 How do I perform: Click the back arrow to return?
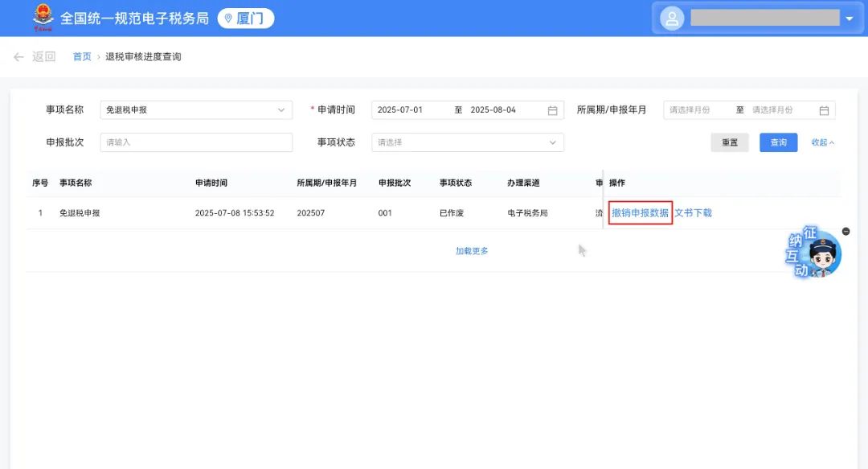[18, 56]
